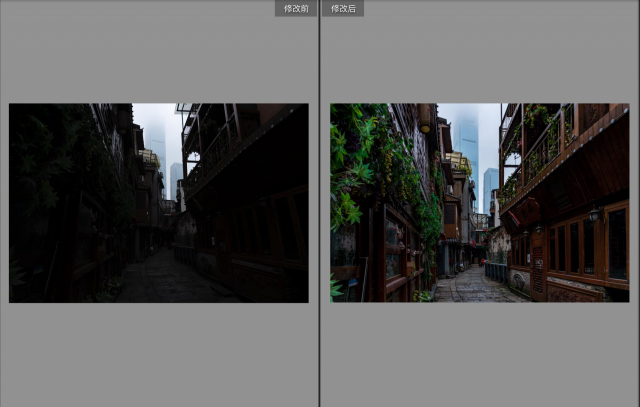The height and width of the screenshot is (407, 640).
Task: Select the brightened after-edit photo
Action: tap(479, 203)
